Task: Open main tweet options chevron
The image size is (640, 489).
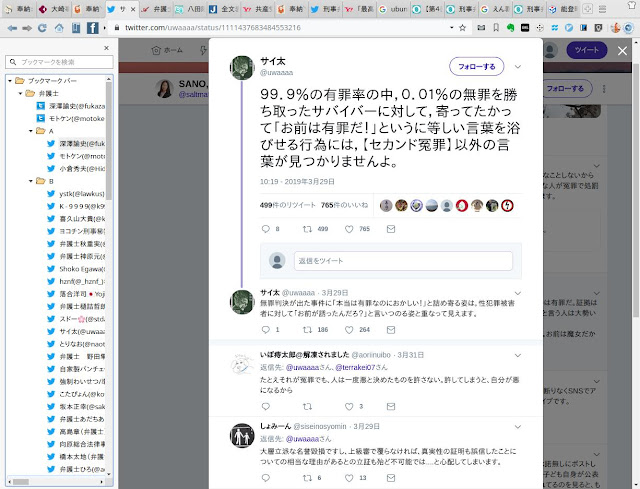Action: (518, 67)
